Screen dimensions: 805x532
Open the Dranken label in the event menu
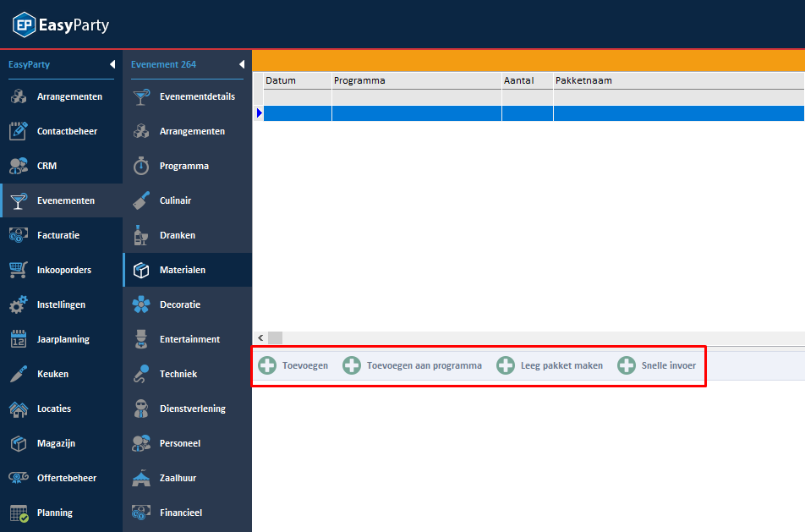(x=177, y=235)
